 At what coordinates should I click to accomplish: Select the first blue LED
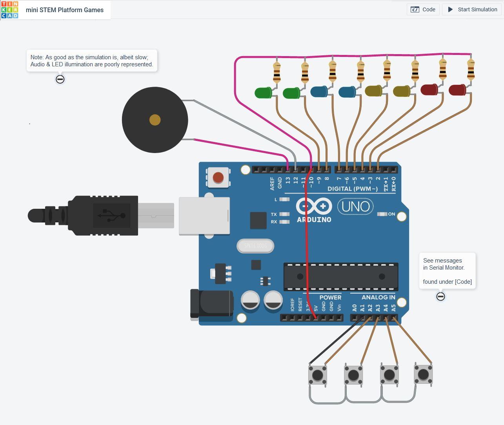pyautogui.click(x=319, y=92)
